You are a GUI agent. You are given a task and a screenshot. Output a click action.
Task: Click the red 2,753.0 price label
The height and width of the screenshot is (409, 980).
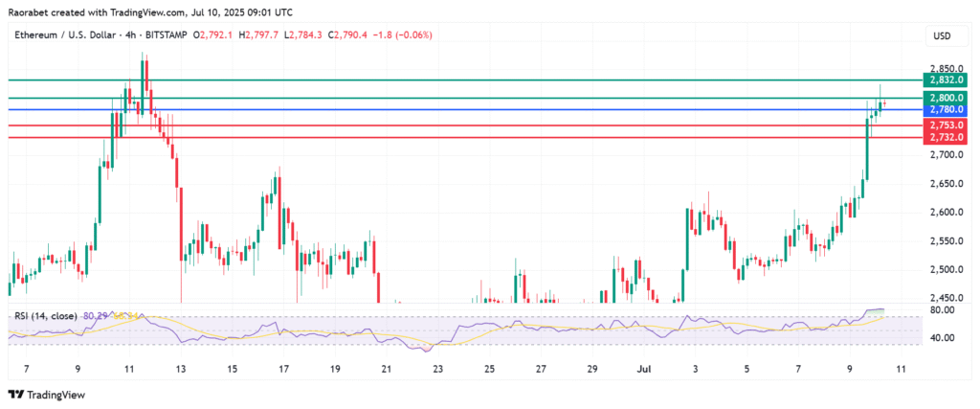pyautogui.click(x=946, y=125)
